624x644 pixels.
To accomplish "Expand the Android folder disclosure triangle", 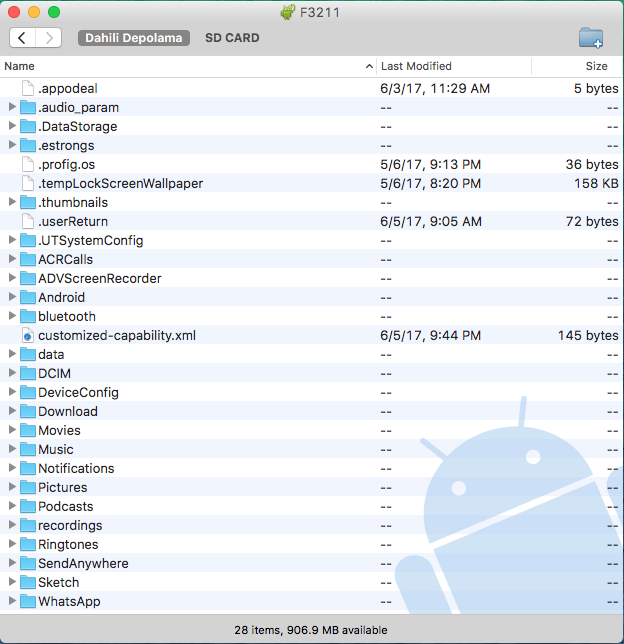I will click(x=12, y=297).
